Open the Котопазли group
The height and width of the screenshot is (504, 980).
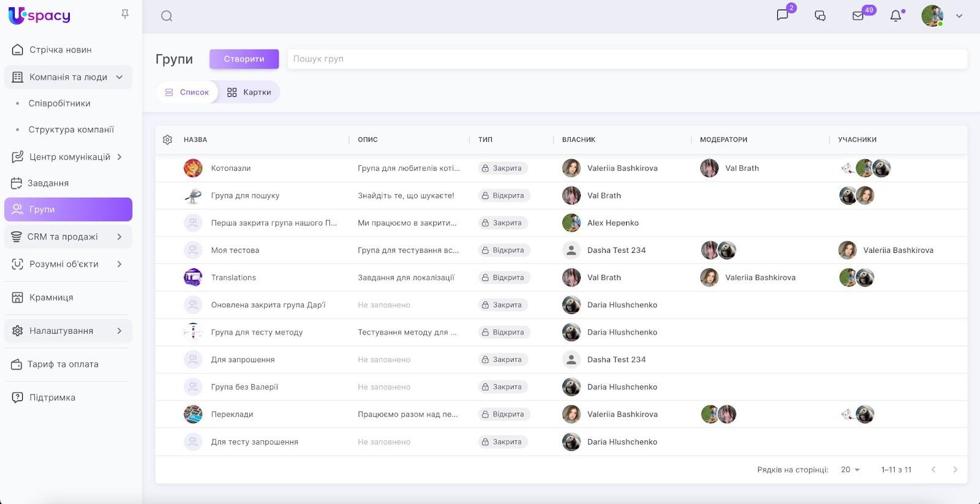tap(231, 168)
